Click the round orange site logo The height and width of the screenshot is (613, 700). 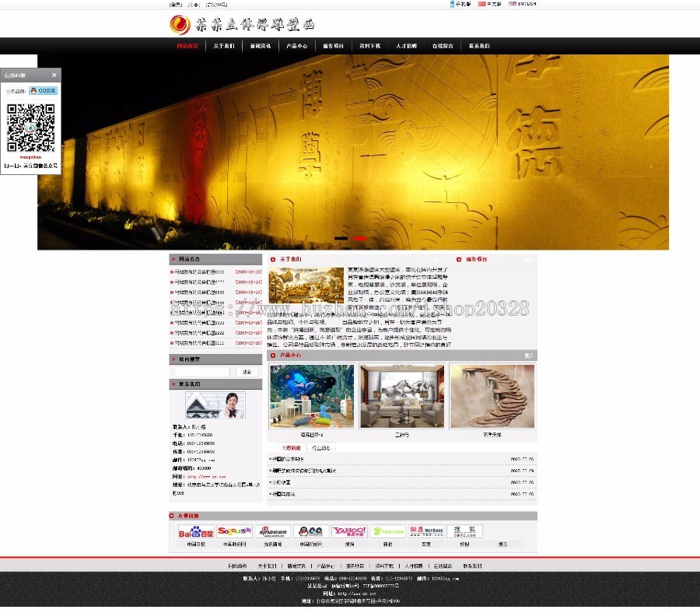click(180, 25)
